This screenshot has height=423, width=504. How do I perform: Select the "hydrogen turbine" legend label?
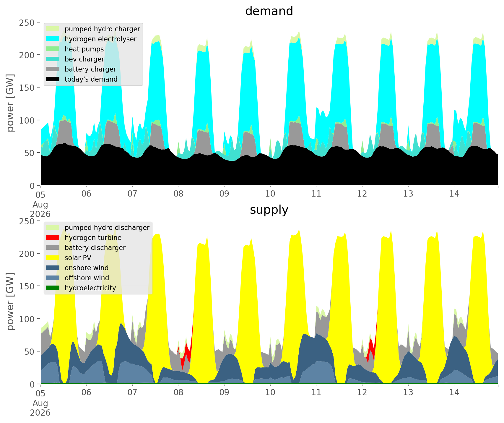[93, 238]
